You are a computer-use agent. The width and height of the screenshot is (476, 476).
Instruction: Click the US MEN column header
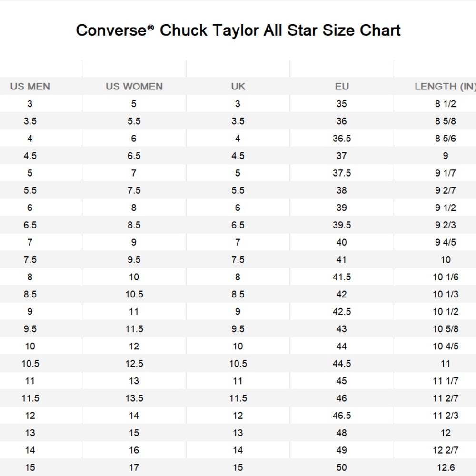[30, 87]
